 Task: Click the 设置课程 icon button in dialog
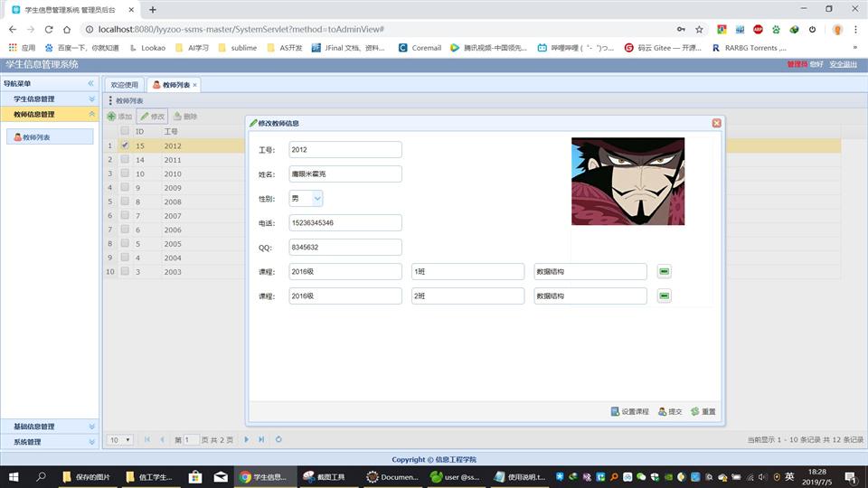click(x=630, y=411)
